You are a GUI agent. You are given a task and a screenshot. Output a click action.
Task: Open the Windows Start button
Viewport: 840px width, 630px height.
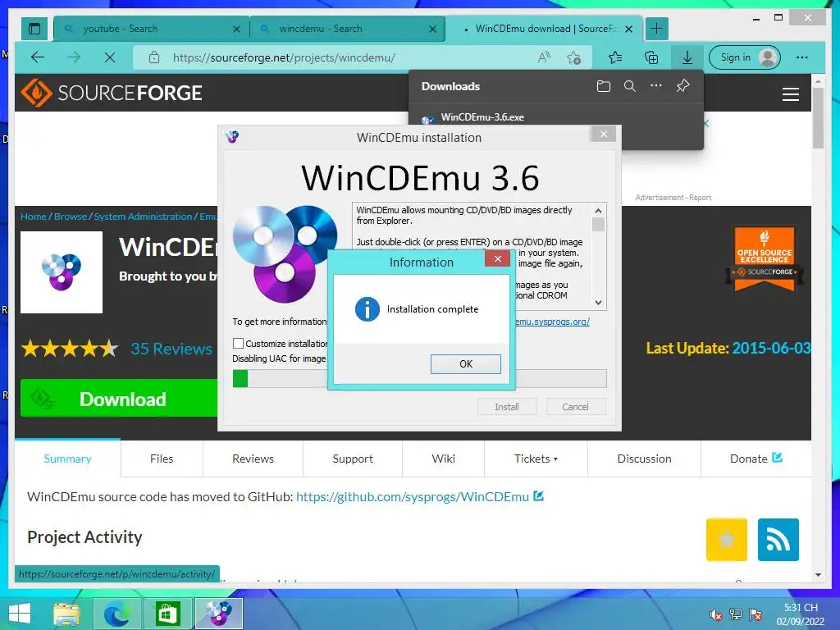20,614
